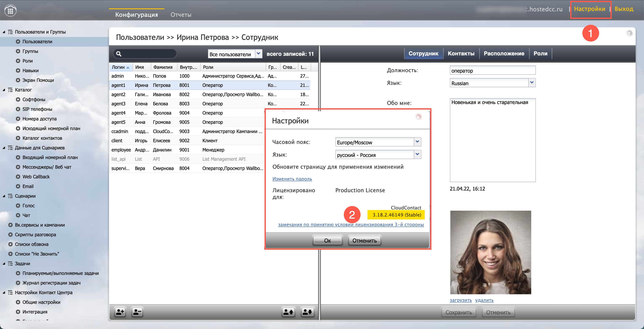Click into the Должность input field

point(492,70)
